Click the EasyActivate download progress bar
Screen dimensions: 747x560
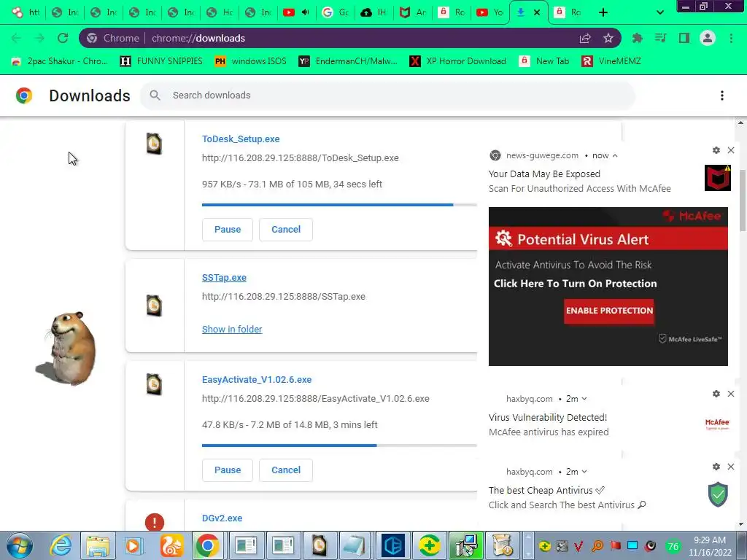[x=339, y=446]
